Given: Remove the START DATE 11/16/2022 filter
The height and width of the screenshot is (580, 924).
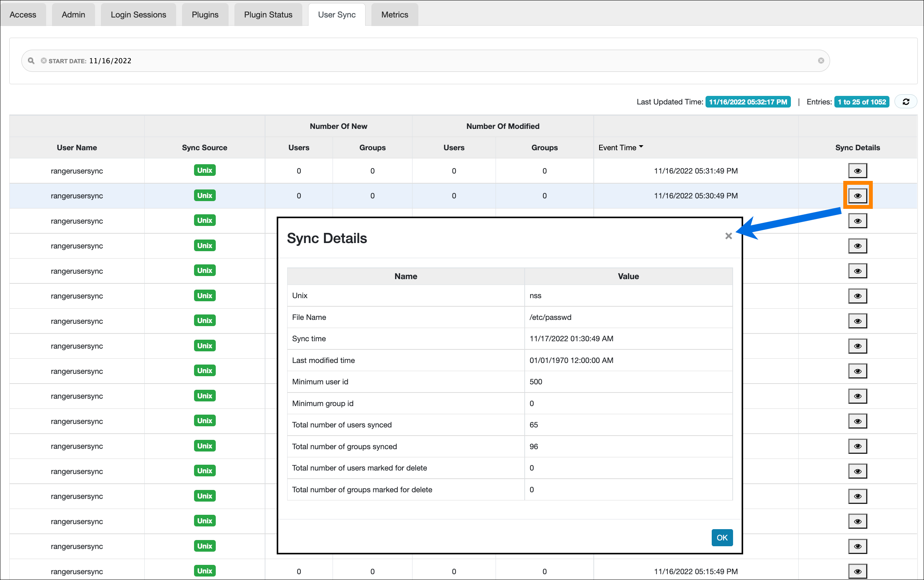Looking at the screenshot, I should (44, 61).
